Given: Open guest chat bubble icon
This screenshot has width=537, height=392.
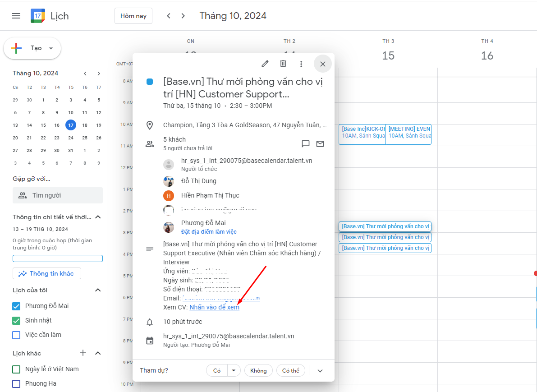Looking at the screenshot, I should pyautogui.click(x=306, y=143).
